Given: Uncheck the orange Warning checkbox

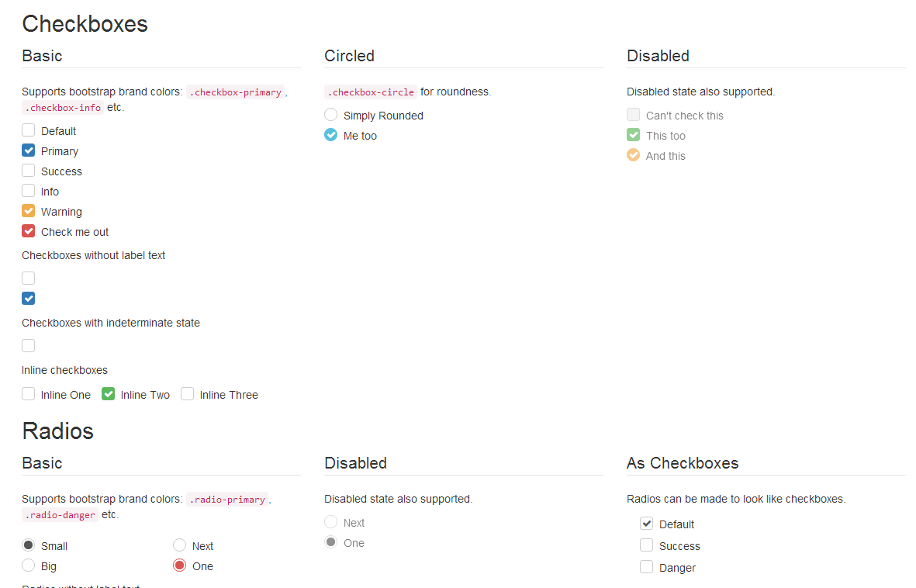Looking at the screenshot, I should coord(28,211).
